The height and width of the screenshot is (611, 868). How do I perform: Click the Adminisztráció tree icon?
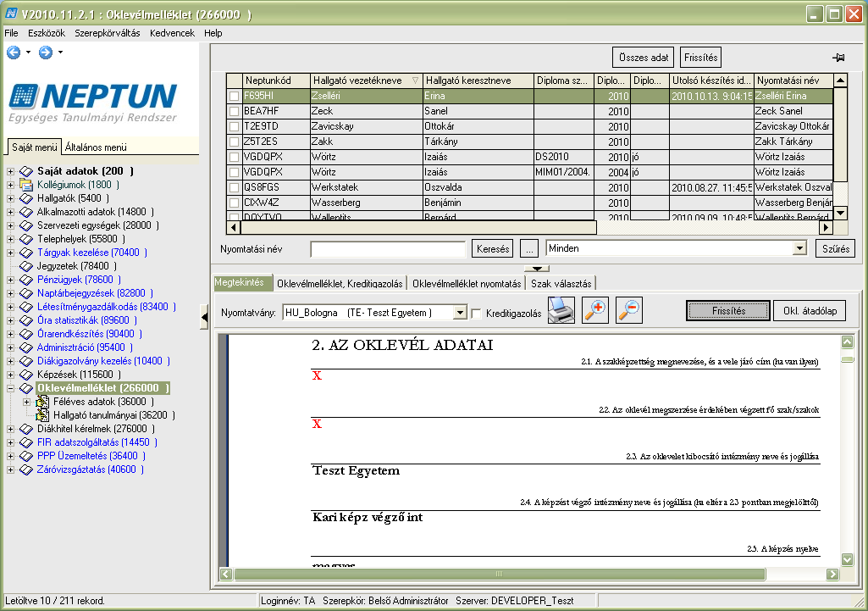(26, 348)
